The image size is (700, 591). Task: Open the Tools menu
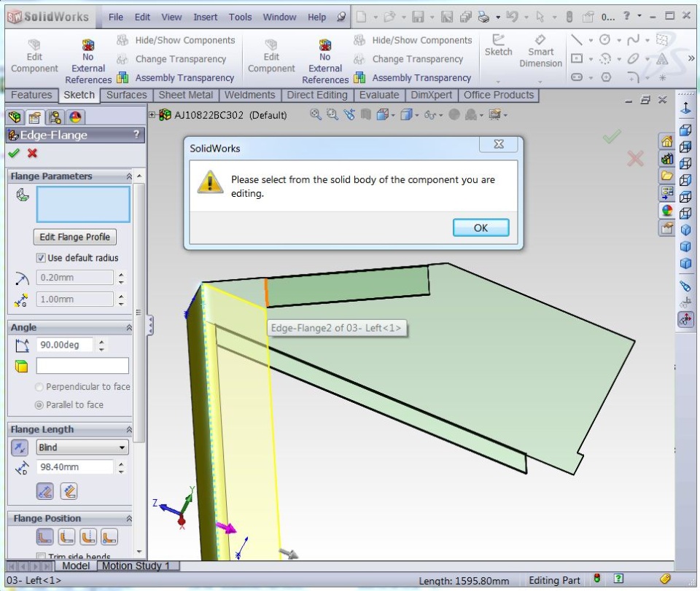[x=240, y=17]
